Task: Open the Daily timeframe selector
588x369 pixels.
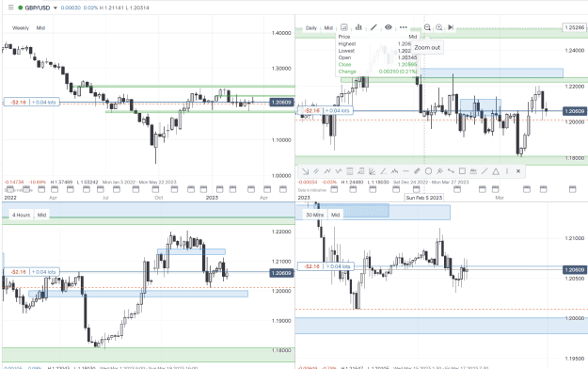Action: 311,28
